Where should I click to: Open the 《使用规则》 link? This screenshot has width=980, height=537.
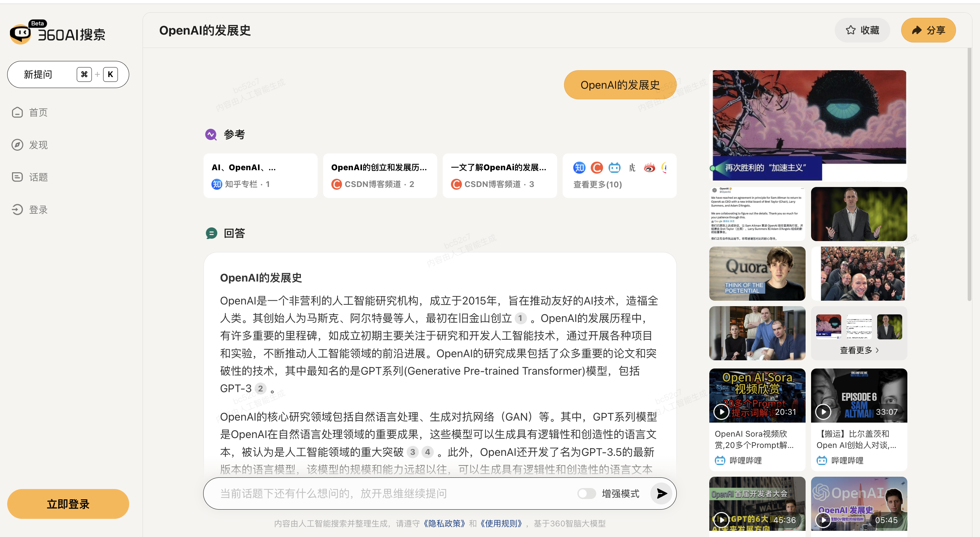pos(501,524)
